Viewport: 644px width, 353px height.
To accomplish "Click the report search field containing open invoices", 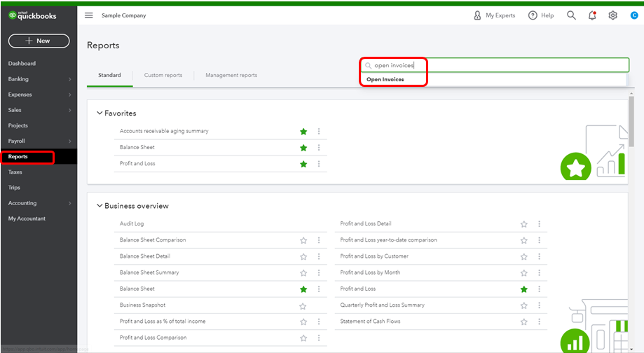I will tap(495, 65).
